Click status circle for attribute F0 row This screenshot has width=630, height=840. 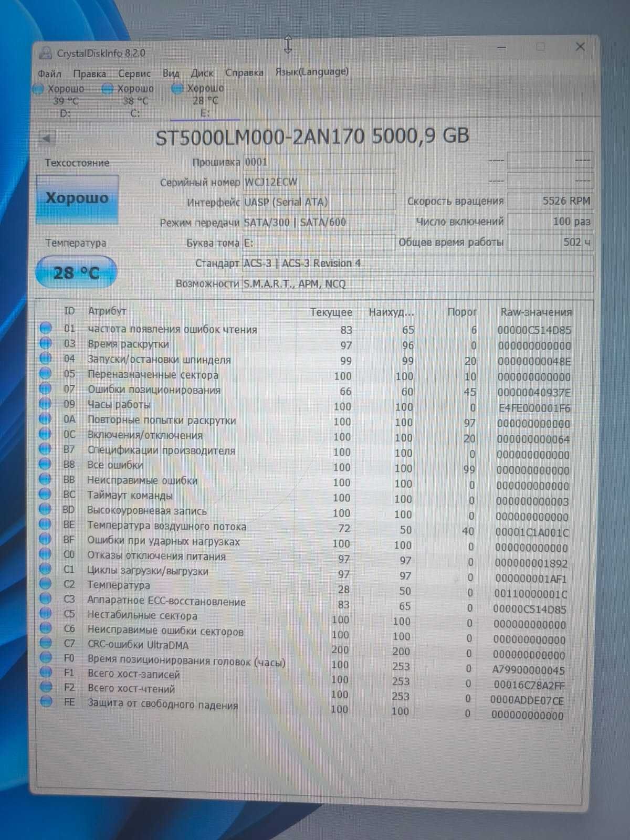[x=46, y=657]
